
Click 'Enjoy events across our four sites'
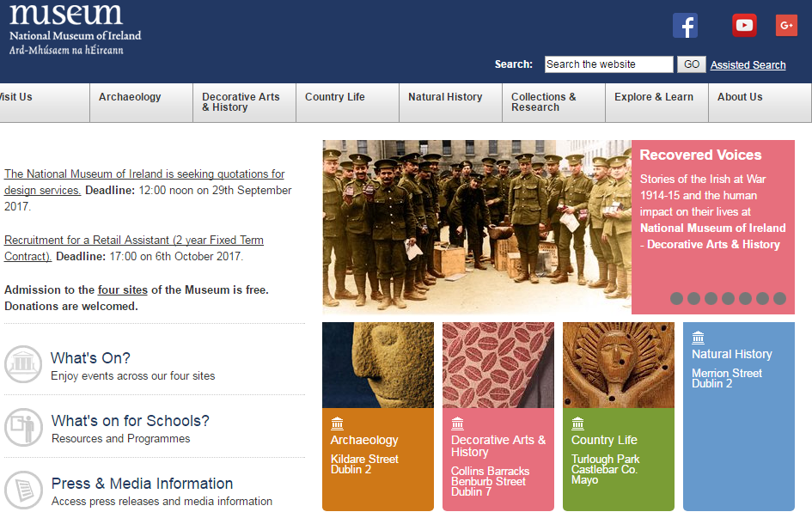point(132,376)
